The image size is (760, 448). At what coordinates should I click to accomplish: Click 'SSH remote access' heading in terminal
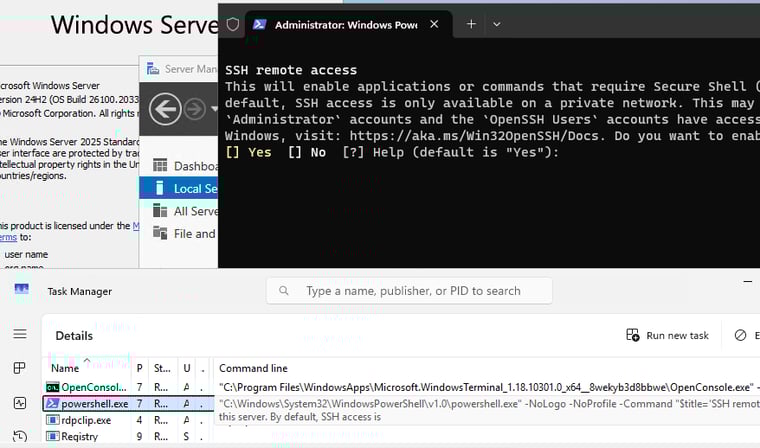[291, 70]
